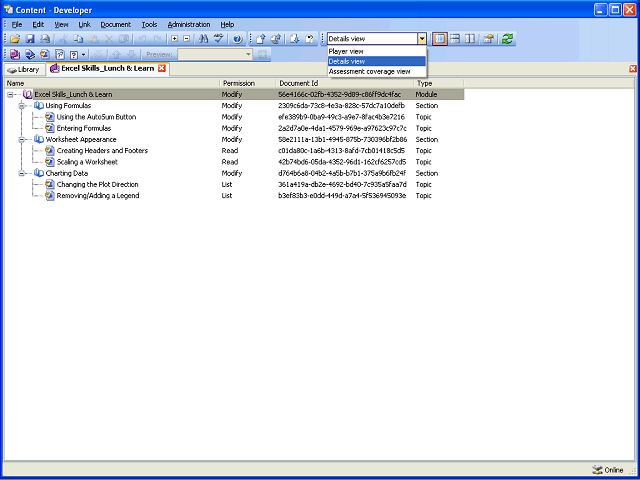Close the panel with far-right red X

(633, 69)
